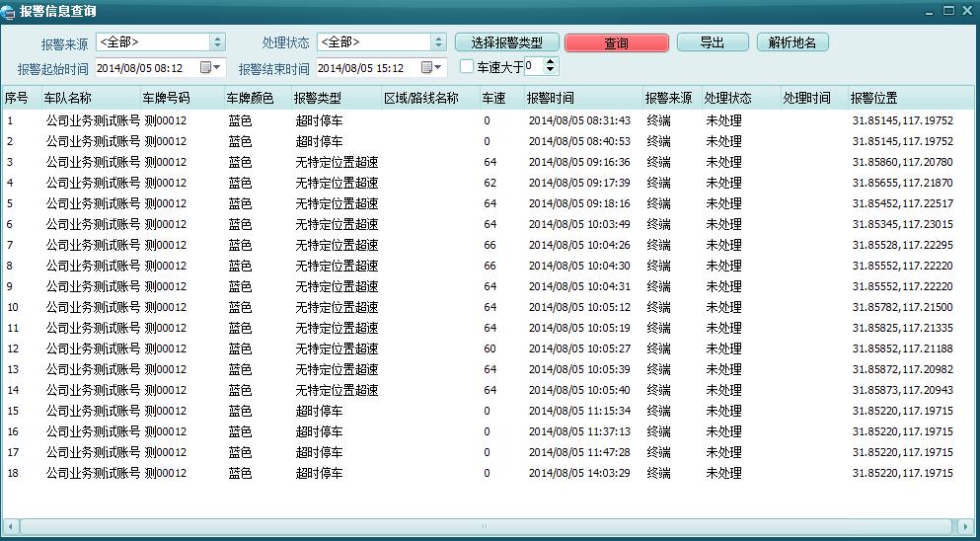Click the app icon in the title bar
This screenshot has width=980, height=541.
(9, 11)
